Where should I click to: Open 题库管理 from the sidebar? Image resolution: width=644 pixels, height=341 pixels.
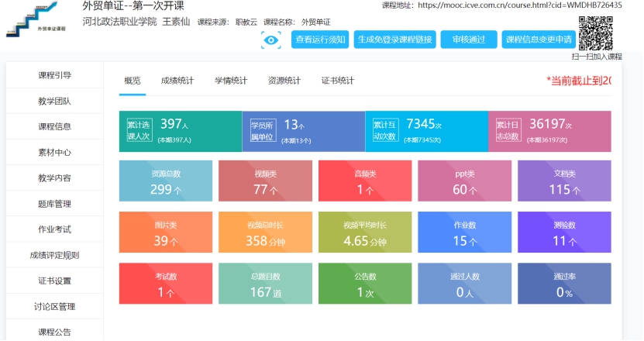click(54, 204)
